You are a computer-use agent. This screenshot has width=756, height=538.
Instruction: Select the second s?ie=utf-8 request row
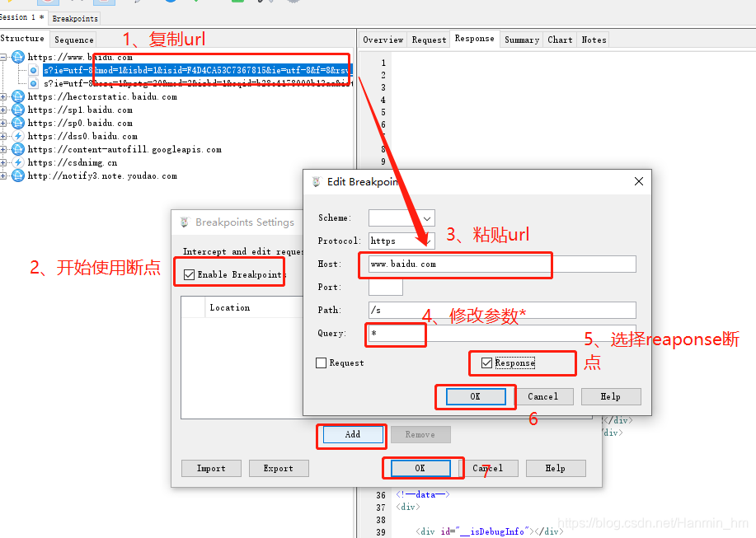tap(198, 83)
